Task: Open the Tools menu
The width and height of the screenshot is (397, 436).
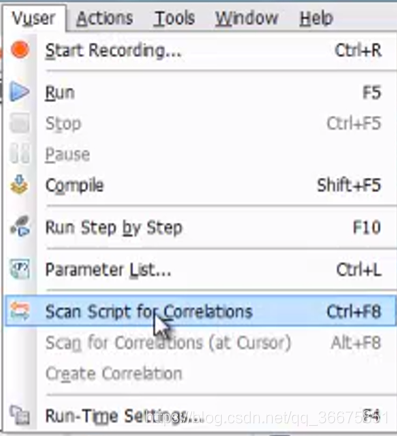Action: (x=174, y=18)
